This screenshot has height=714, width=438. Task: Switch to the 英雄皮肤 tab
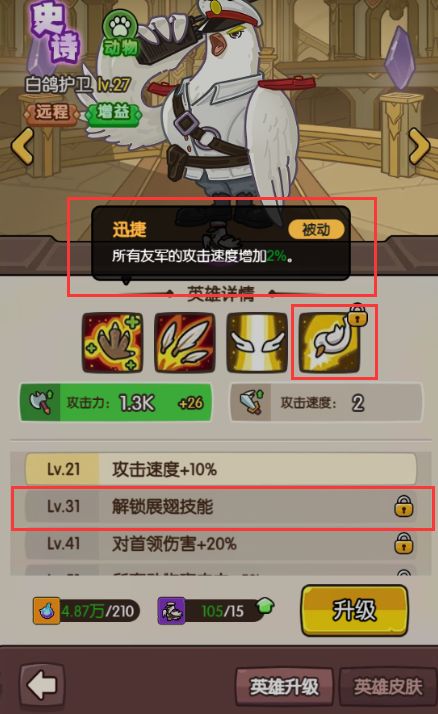pyautogui.click(x=388, y=686)
